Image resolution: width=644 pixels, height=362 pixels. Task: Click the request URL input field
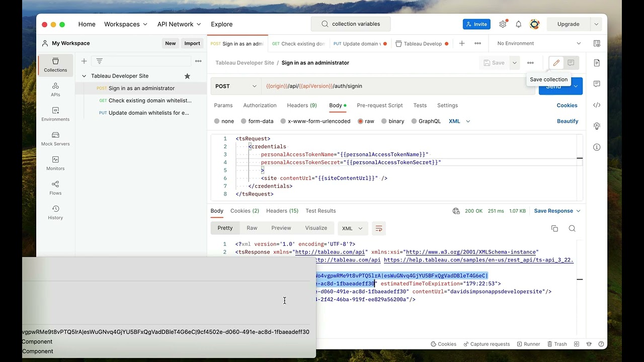pos(397,86)
